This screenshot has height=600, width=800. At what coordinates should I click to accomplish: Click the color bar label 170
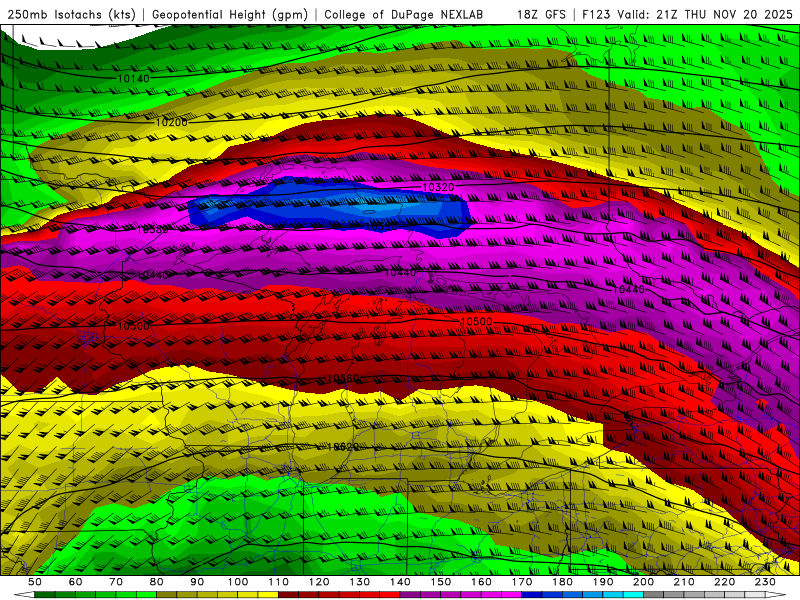pos(522,582)
